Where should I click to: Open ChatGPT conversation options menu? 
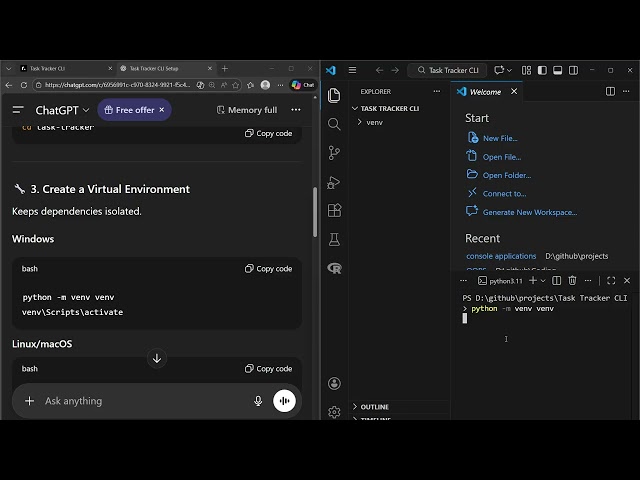296,110
